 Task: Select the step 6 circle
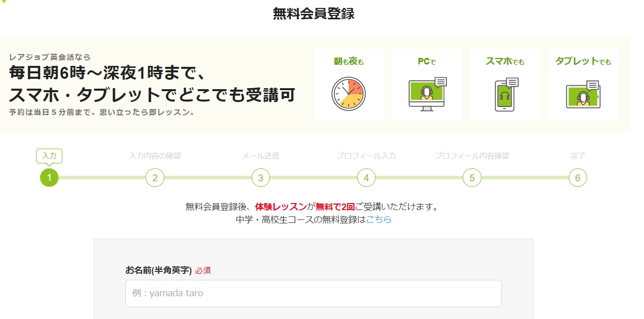click(578, 178)
